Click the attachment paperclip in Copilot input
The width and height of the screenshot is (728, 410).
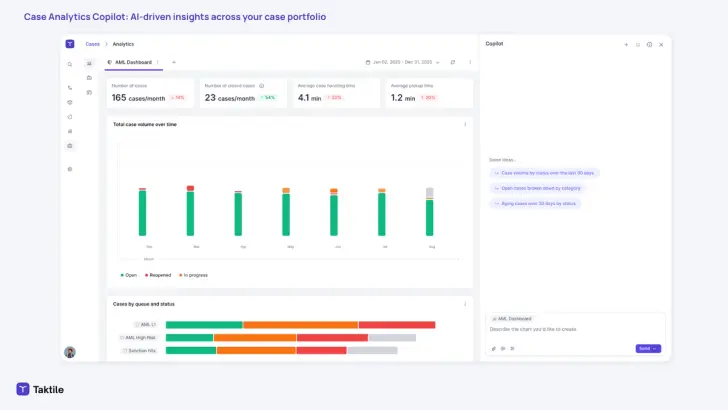(x=494, y=349)
